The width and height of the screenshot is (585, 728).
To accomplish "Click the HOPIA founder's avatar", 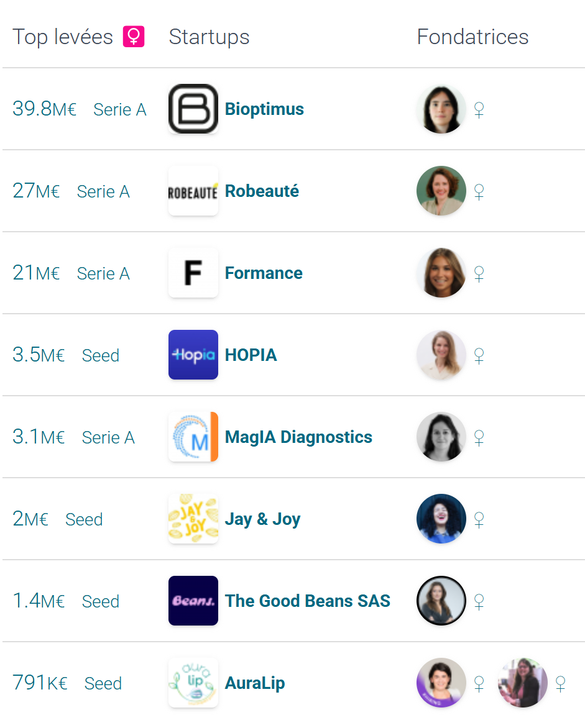I will 441,355.
